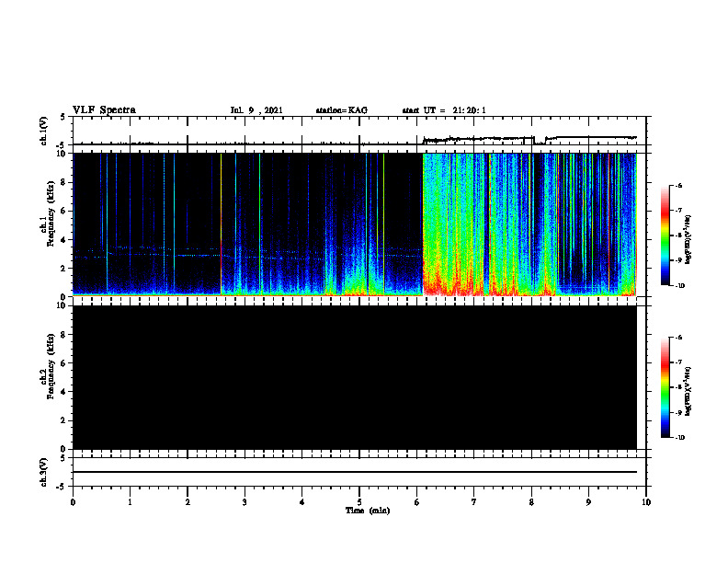Image resolution: width=728 pixels, height=563 pixels.
Task: Click the "-8" label on ch.1 color bar
Action: point(678,236)
